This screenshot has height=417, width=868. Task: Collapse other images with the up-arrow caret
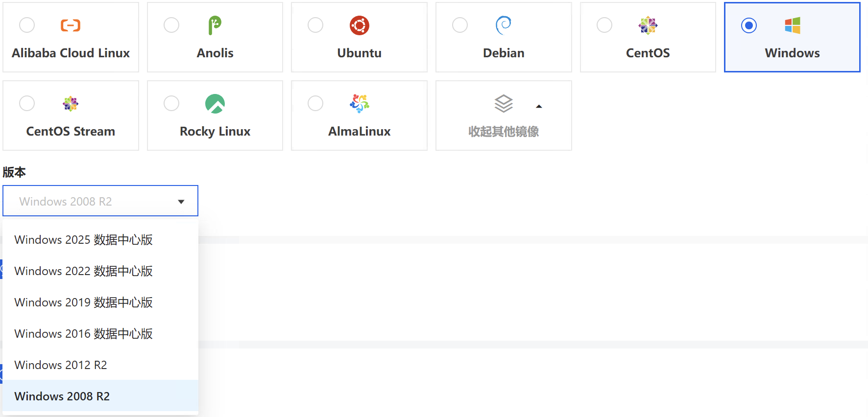pos(539,106)
